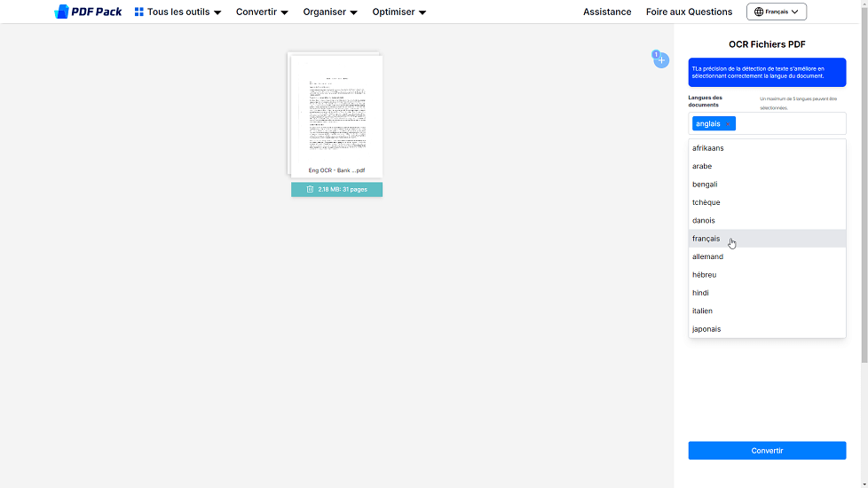Expand the Convertir dropdown menu
This screenshot has height=488, width=868.
[x=262, y=12]
